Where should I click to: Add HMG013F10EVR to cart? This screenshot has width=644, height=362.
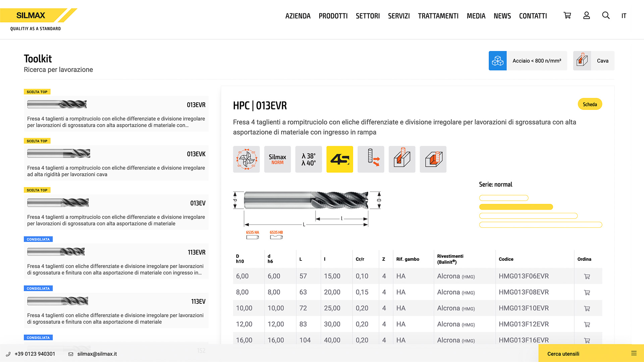click(x=587, y=308)
